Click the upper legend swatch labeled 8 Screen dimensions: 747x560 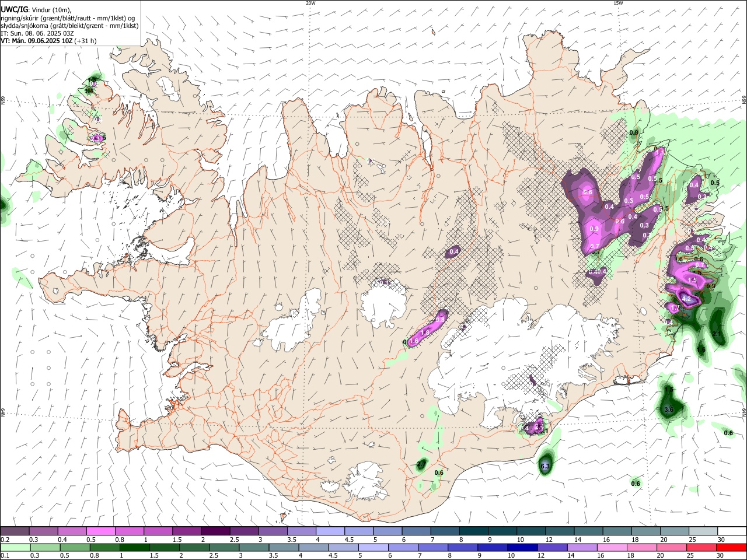pyautogui.click(x=473, y=531)
